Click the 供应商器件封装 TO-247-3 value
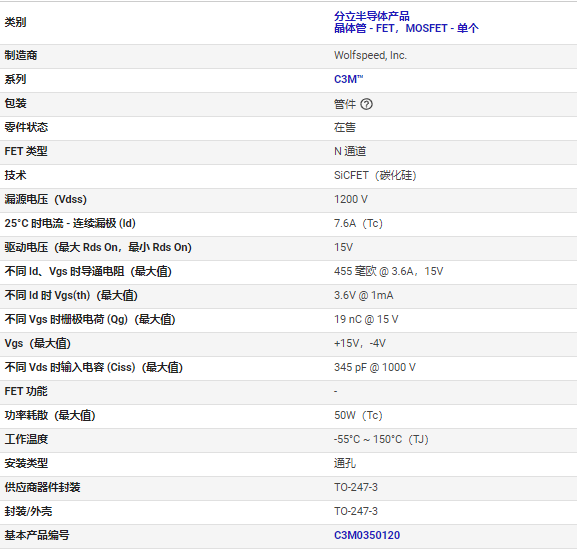577x549 pixels. [x=356, y=487]
